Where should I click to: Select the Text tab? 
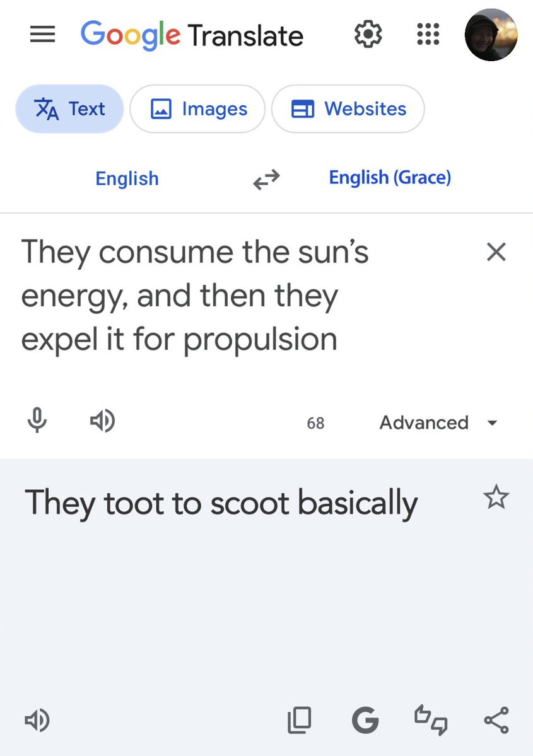coord(69,109)
